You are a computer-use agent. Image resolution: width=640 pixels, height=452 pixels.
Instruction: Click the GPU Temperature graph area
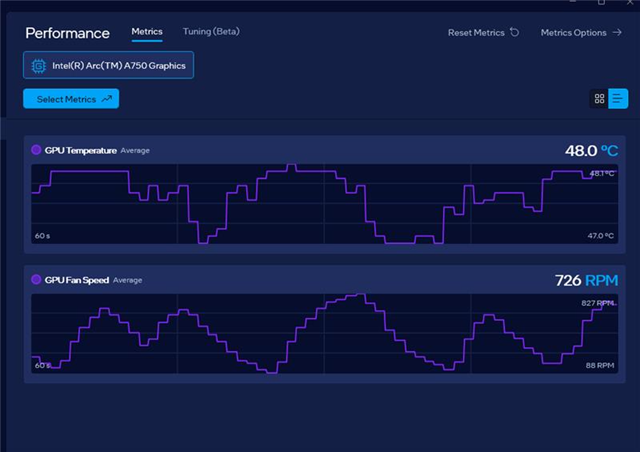[x=320, y=205]
